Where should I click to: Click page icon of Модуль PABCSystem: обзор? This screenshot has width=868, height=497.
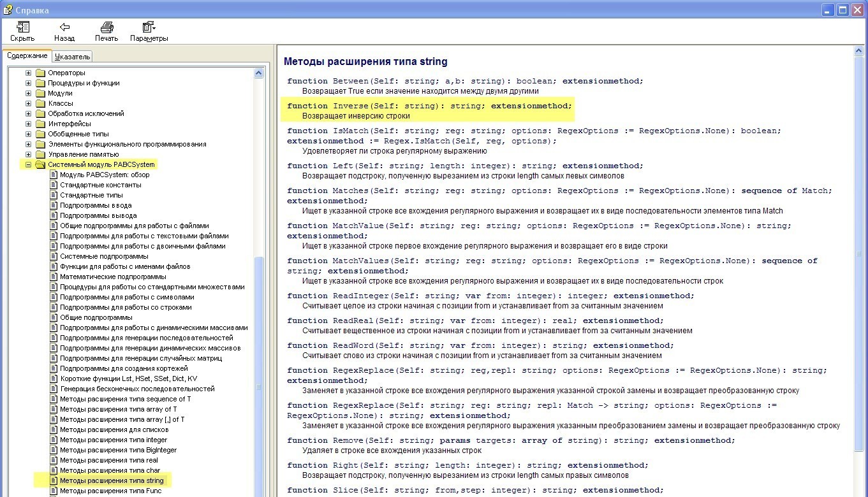pos(54,175)
